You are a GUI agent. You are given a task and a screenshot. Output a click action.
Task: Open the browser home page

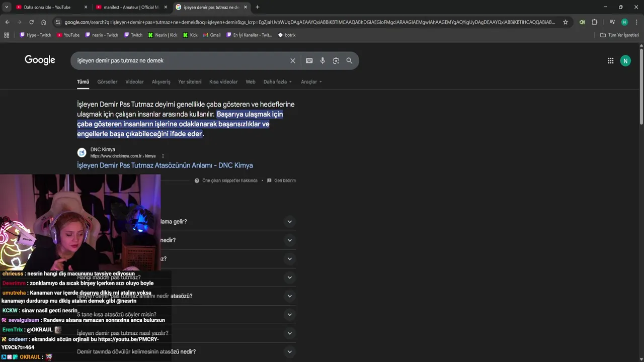[43, 22]
